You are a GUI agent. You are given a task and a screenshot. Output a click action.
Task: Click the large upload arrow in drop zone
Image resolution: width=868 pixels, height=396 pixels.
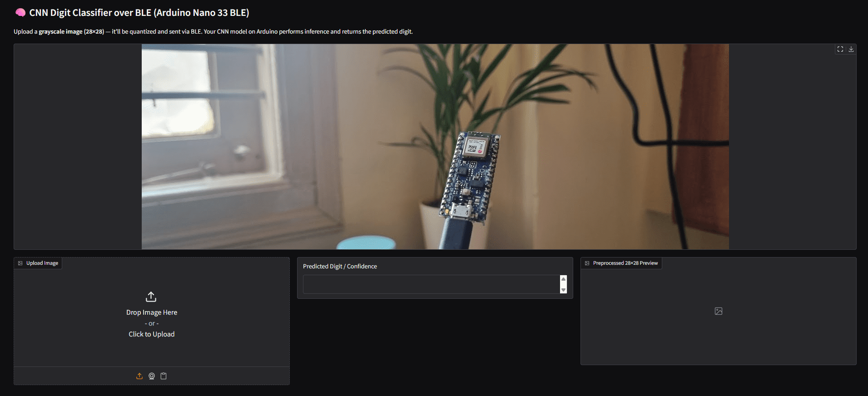[x=151, y=297]
